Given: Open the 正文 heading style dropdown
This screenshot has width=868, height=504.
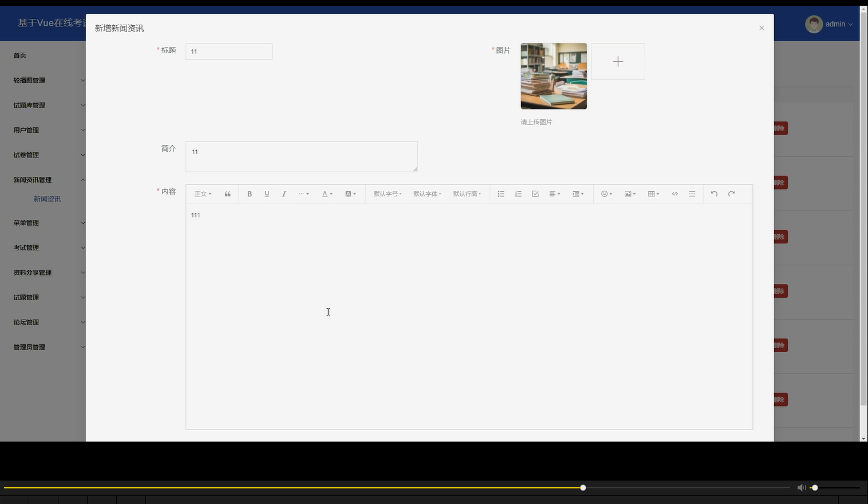Looking at the screenshot, I should tap(203, 194).
